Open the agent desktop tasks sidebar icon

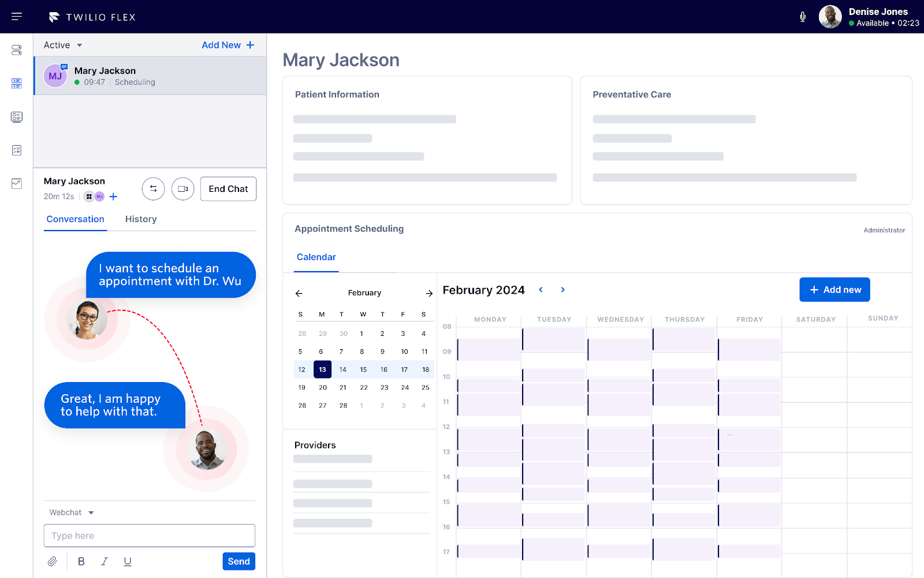pyautogui.click(x=17, y=84)
